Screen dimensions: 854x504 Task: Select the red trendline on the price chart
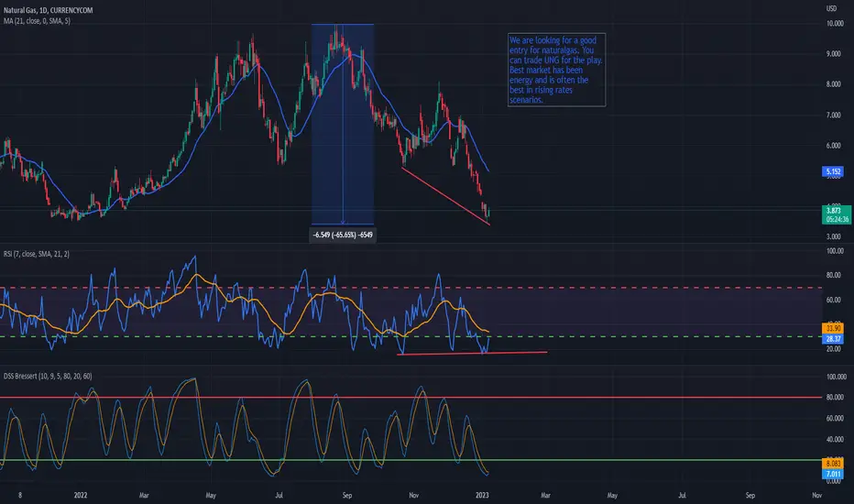tap(445, 196)
